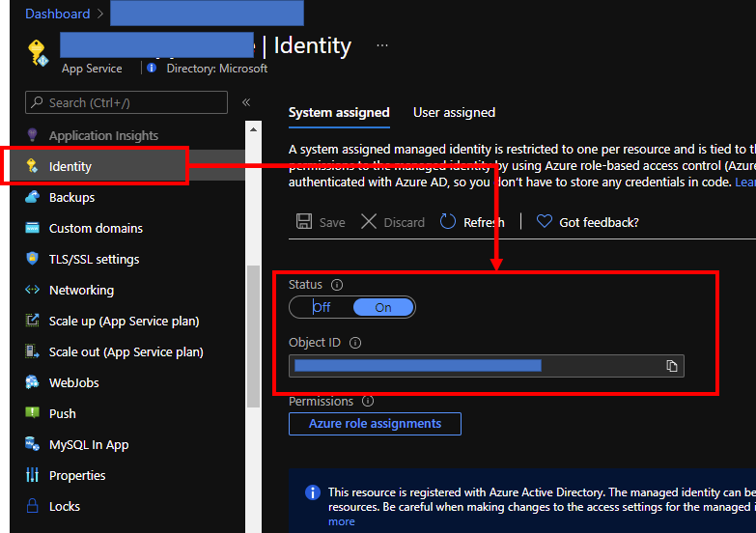Click the 'App Service' subtitle text
Image resolution: width=756 pixels, height=533 pixels.
point(92,69)
